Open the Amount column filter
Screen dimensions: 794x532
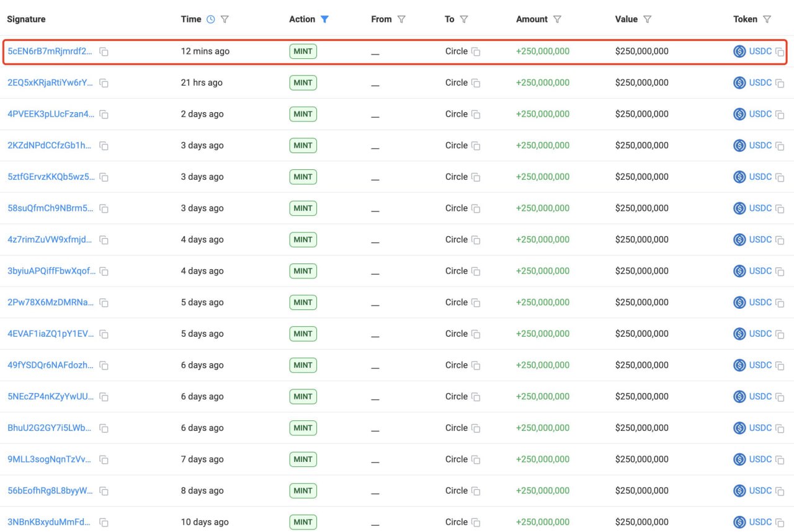[x=557, y=19]
